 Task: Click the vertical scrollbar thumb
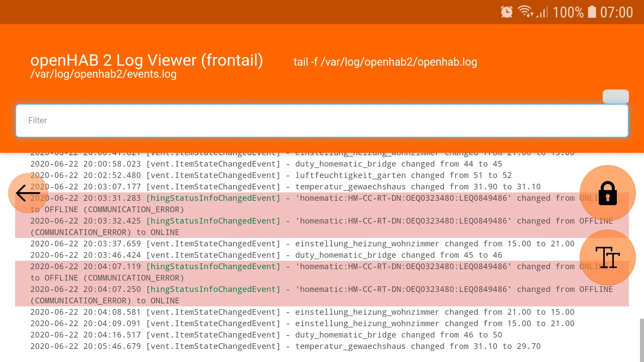click(x=642, y=340)
